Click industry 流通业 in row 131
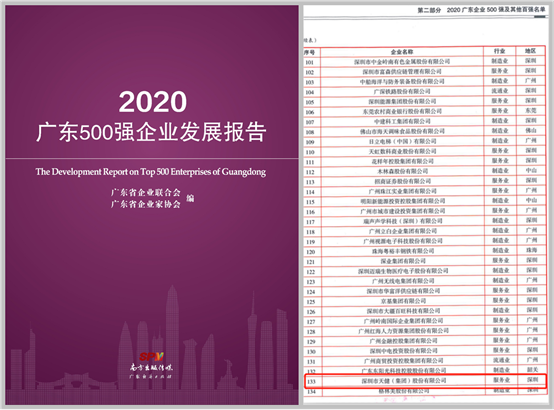554x410 pixels. click(x=501, y=360)
